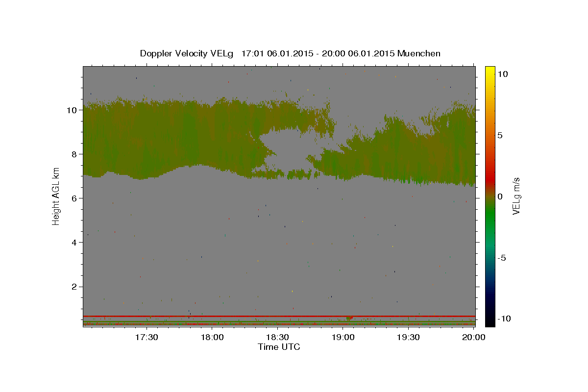Screen dimensions: 588x392
Task: Click the plot title 'Doppler Velocity VELg'
Action: pyautogui.click(x=187, y=53)
